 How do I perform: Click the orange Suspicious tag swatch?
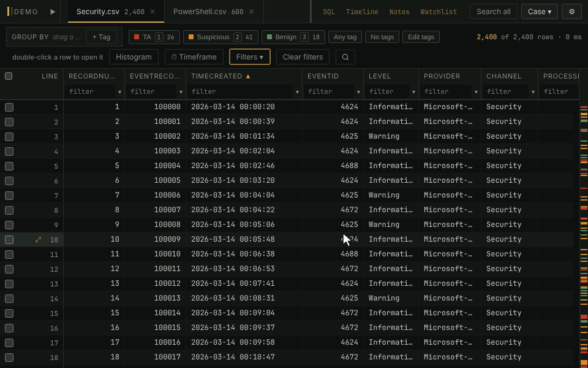pos(191,37)
